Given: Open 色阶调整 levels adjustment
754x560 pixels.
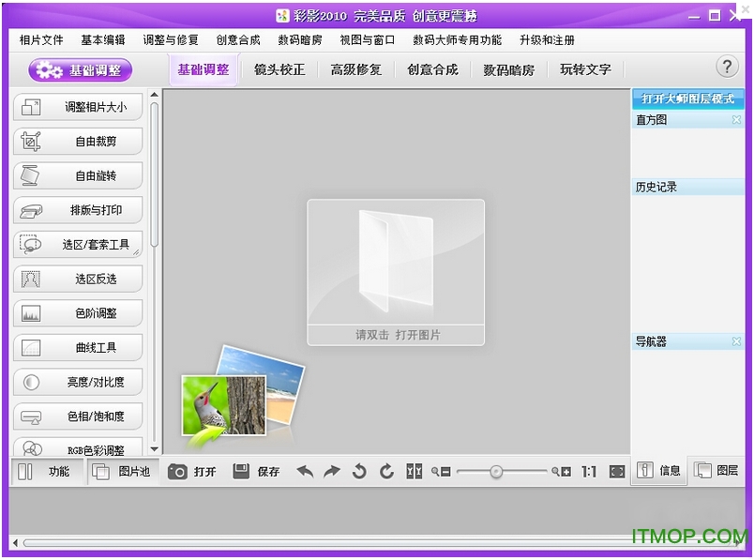Looking at the screenshot, I should click(x=78, y=313).
